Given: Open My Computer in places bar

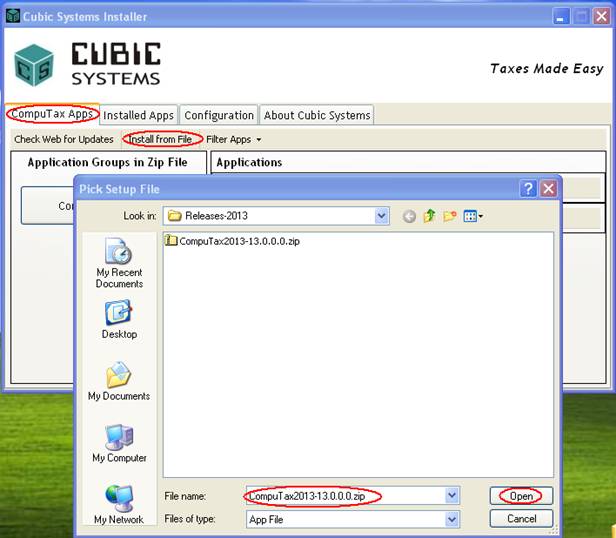Looking at the screenshot, I should pyautogui.click(x=119, y=443).
